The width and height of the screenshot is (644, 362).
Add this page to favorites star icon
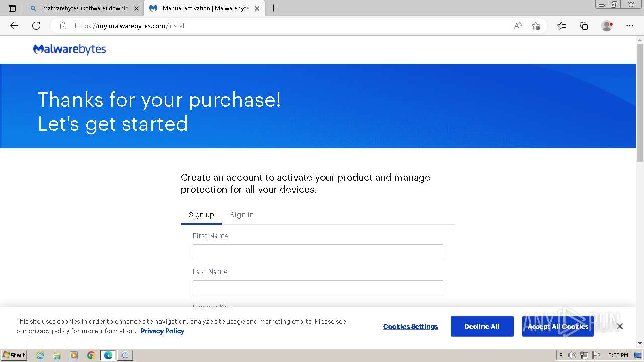536,26
